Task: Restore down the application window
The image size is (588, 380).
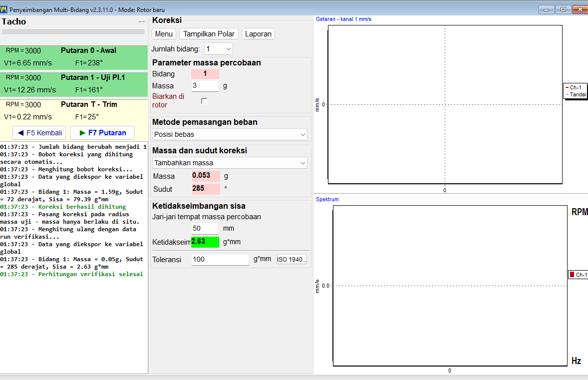Action: point(563,9)
